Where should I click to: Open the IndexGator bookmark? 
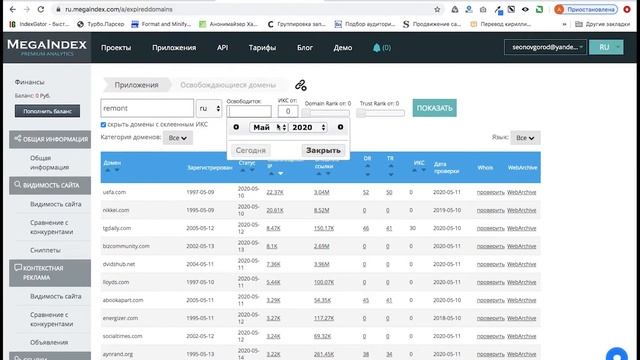pyautogui.click(x=40, y=24)
